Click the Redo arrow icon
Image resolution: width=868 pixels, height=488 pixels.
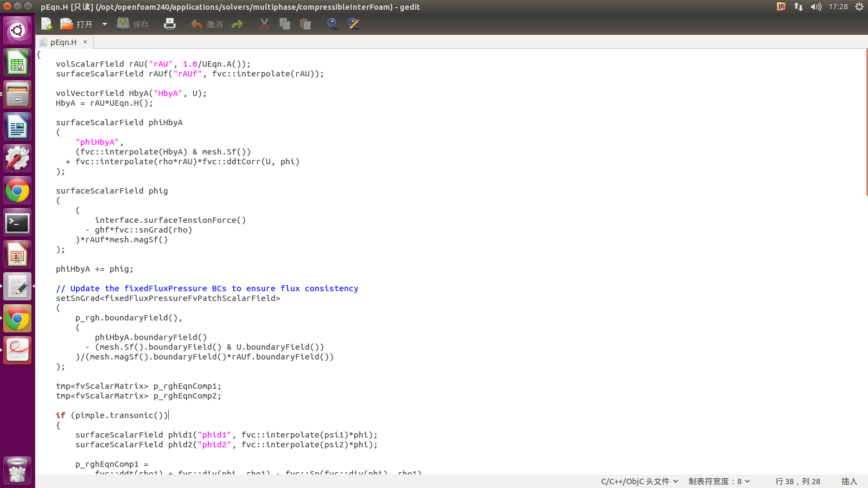coord(237,24)
